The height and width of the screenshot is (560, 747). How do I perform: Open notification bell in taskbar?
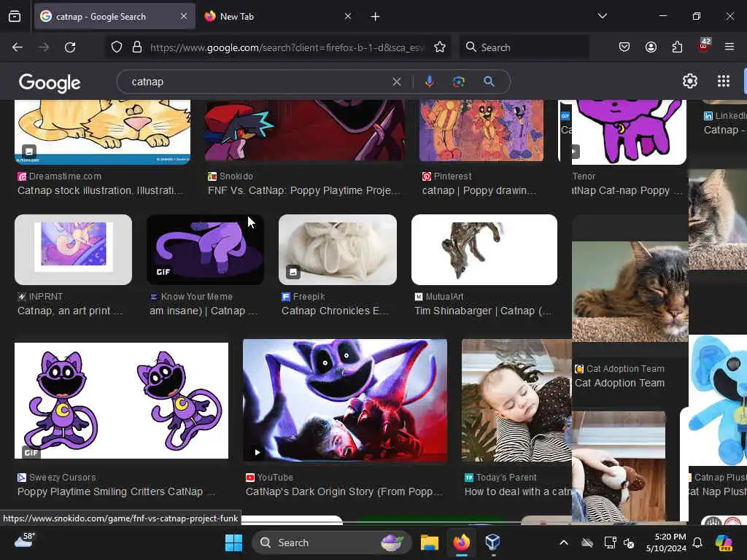pyautogui.click(x=697, y=542)
